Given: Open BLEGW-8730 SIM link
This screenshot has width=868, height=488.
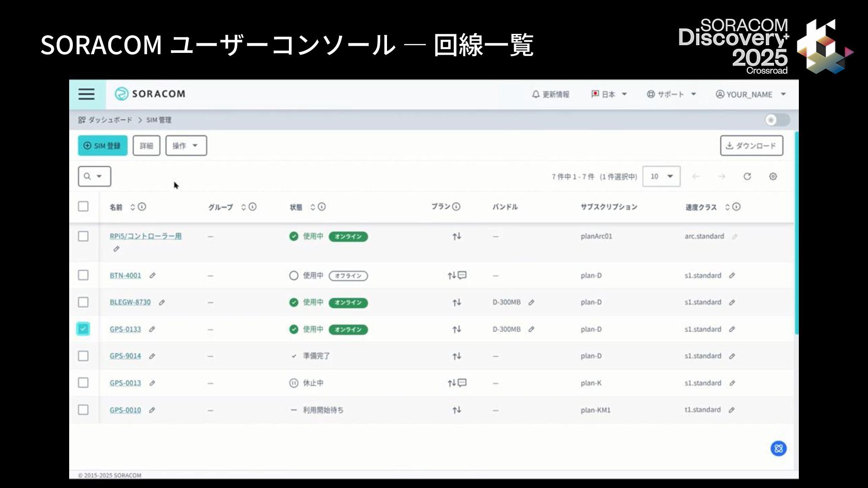Looking at the screenshot, I should tap(130, 302).
